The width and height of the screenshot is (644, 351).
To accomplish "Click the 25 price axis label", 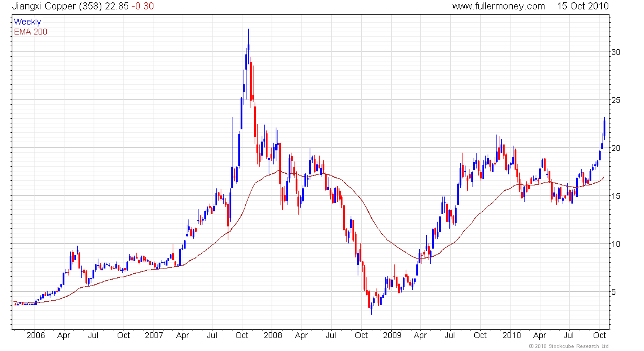I will coord(616,100).
